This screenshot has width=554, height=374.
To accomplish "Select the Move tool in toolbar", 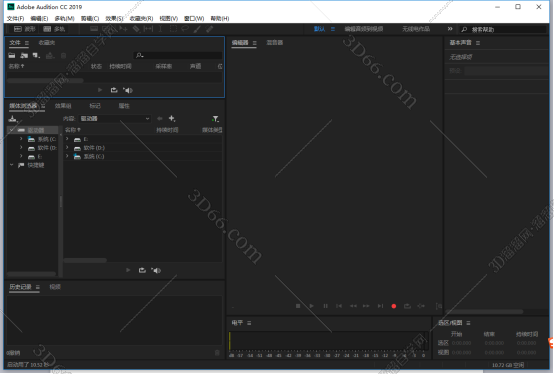I will [123, 29].
